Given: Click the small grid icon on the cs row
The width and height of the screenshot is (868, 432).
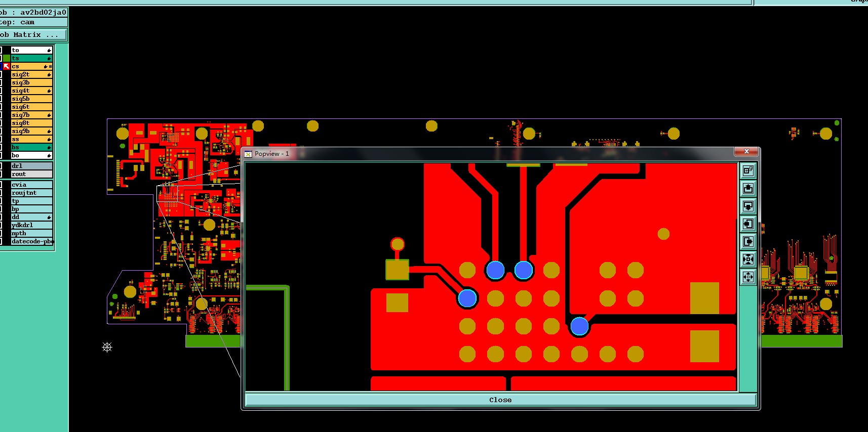Looking at the screenshot, I should (x=50, y=66).
